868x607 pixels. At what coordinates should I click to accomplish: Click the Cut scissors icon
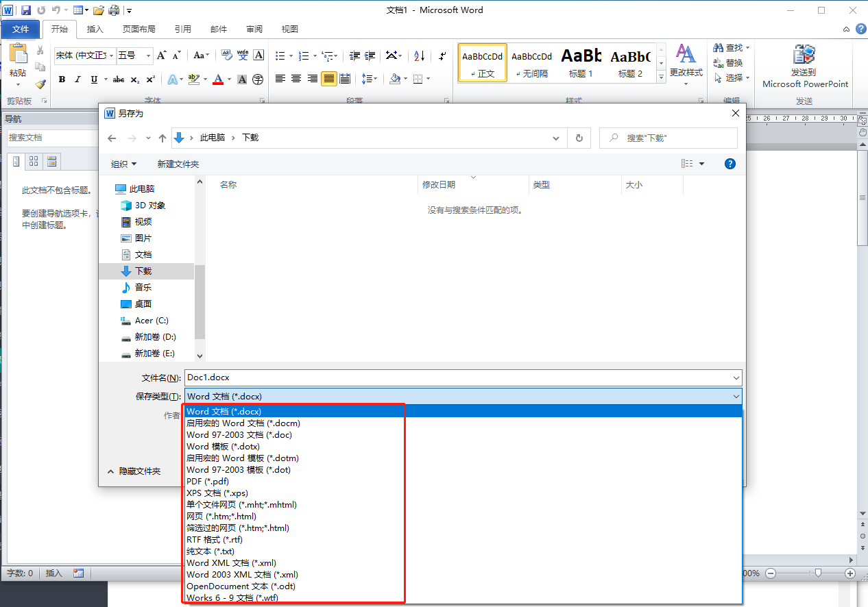tap(40, 51)
